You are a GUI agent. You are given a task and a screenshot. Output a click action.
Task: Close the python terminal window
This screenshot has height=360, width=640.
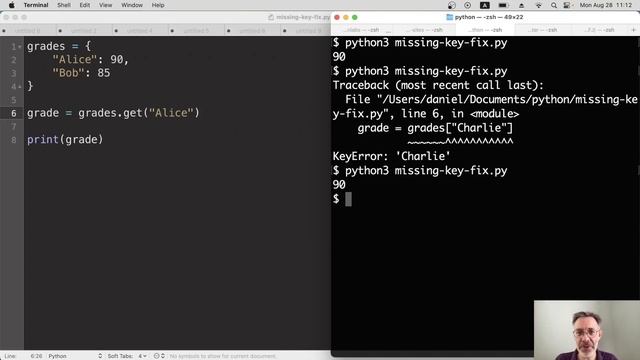tap(337, 17)
